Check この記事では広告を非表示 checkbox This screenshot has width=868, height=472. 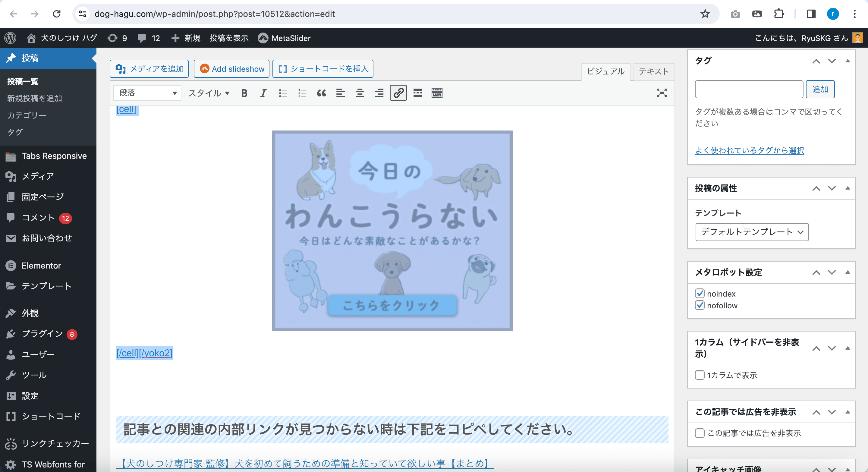700,433
